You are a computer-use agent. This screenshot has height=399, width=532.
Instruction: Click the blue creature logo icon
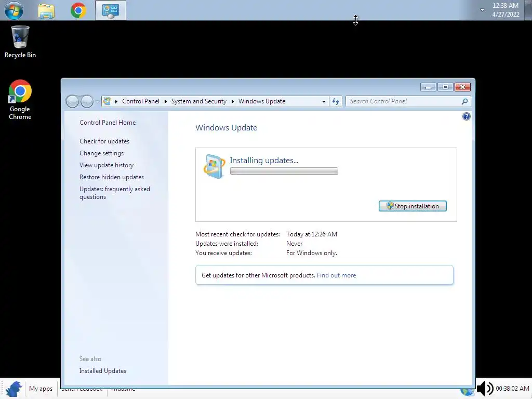14,389
